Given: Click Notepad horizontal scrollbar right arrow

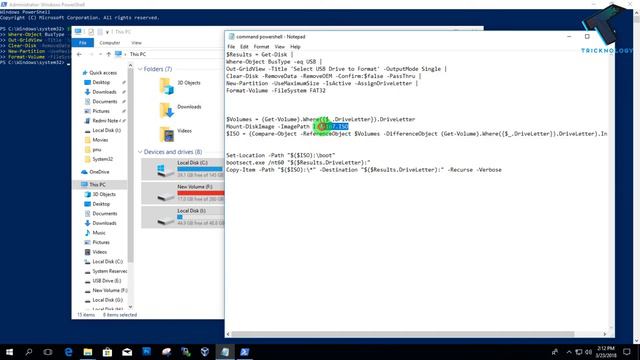Looking at the screenshot, I should (x=604, y=334).
